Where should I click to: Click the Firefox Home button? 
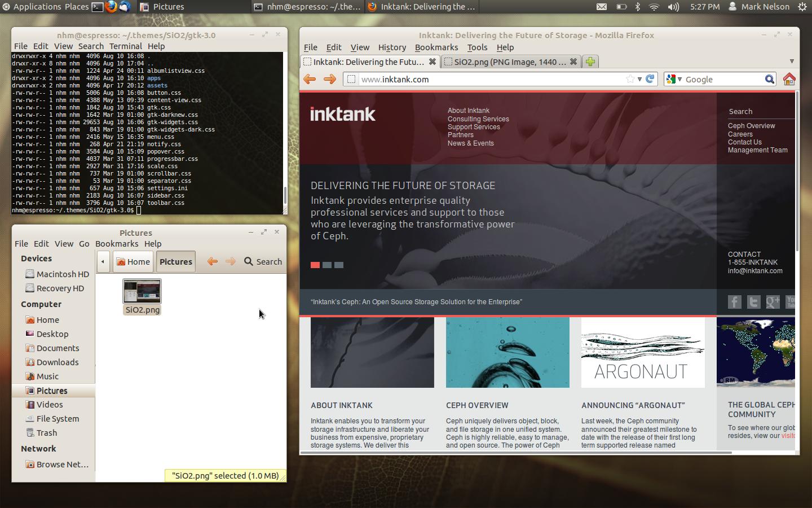789,79
